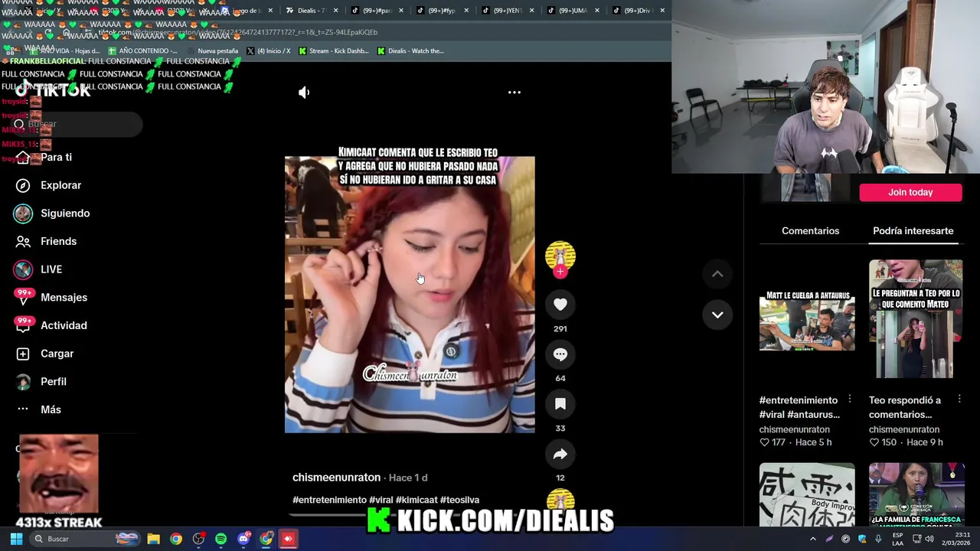
Task: Open the Dieallis - Watch the bookmark
Action: point(410,51)
